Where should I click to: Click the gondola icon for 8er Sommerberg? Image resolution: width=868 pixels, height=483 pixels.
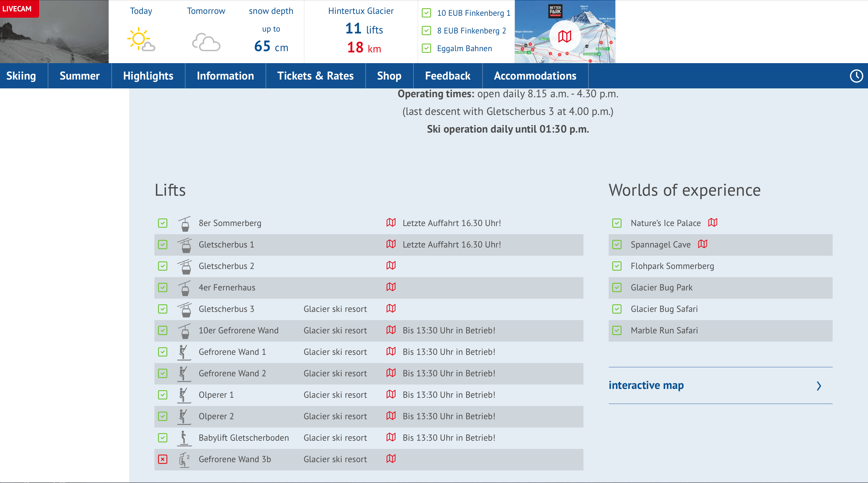pos(185,224)
